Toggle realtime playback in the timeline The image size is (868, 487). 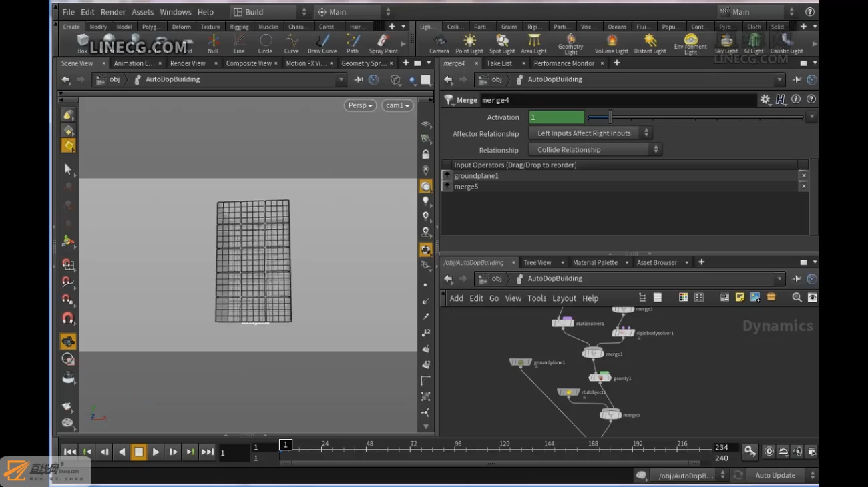pos(769,452)
